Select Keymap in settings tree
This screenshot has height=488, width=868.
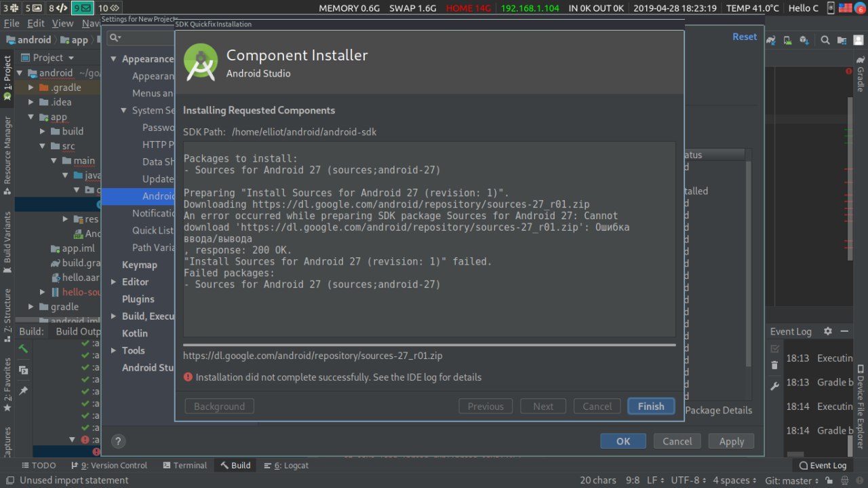tap(139, 265)
